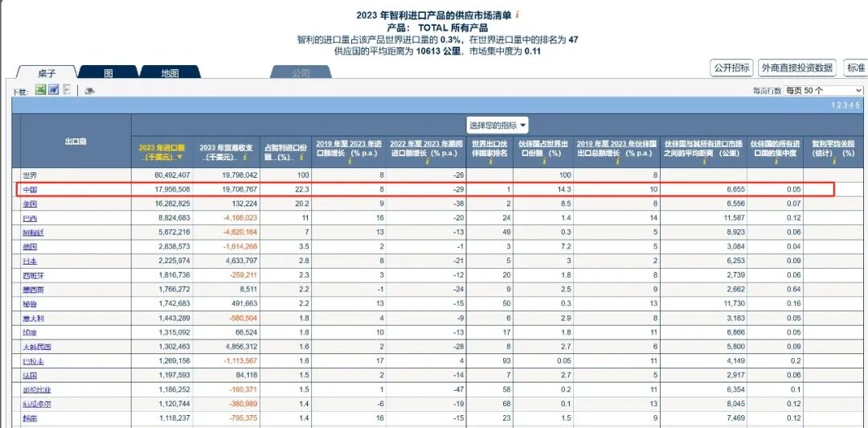This screenshot has width=868, height=428.
Task: Show info for 2023 年贸易收支 column
Action: [x=244, y=158]
